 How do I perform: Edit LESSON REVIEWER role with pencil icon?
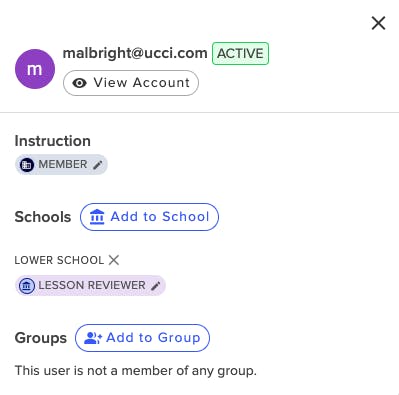coord(156,286)
